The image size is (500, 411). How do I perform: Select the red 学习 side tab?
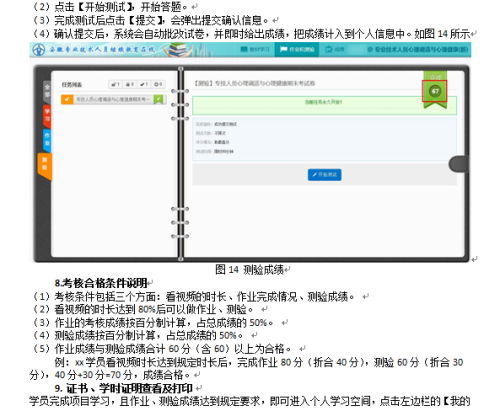[x=47, y=116]
